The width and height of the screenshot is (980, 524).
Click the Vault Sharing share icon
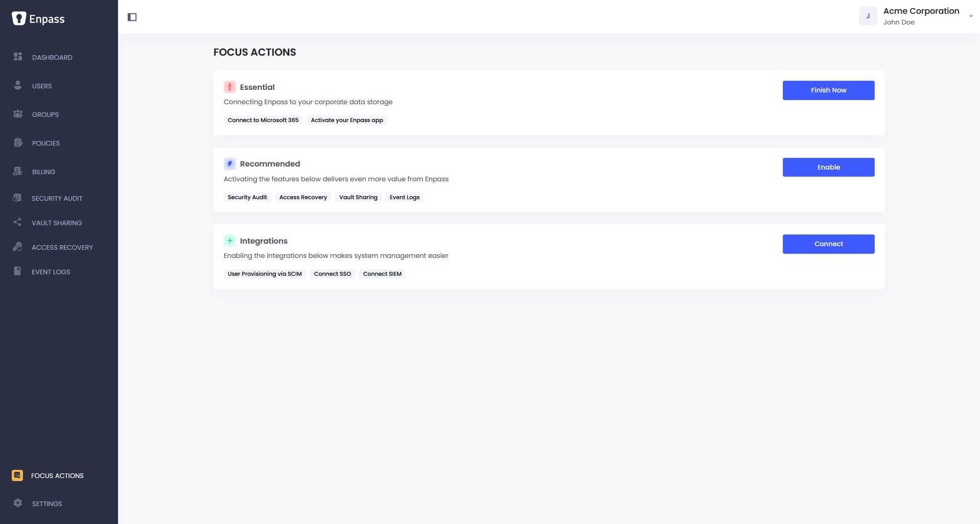pyautogui.click(x=17, y=222)
